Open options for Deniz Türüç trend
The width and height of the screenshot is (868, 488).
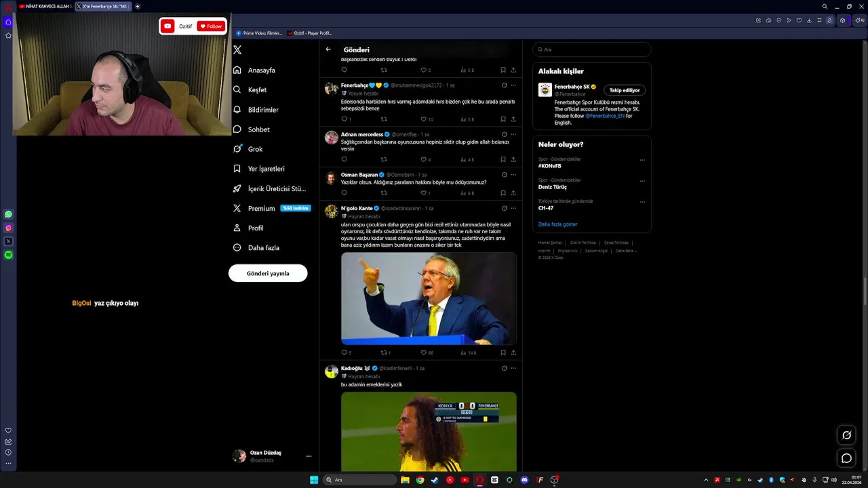coord(642,181)
